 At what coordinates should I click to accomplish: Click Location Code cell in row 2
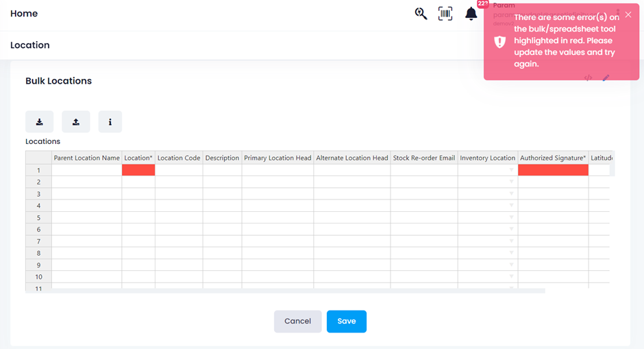179,182
